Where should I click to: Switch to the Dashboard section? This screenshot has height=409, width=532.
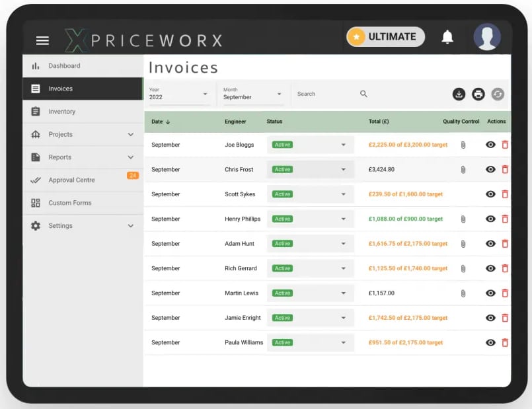click(x=64, y=65)
